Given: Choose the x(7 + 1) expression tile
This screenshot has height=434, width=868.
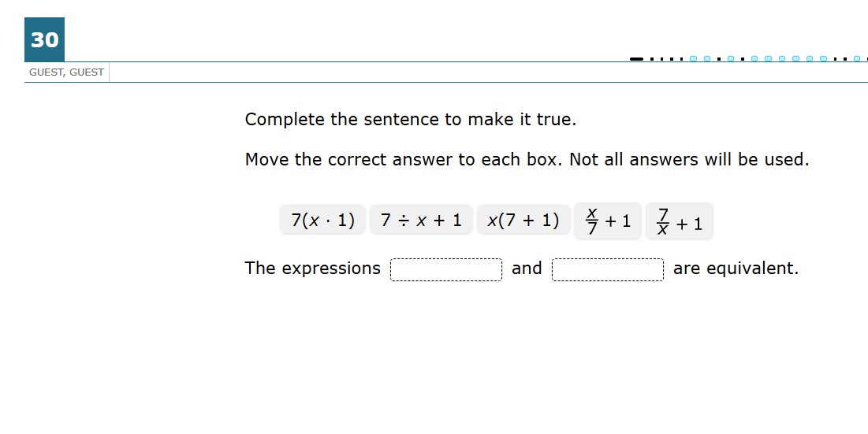Looking at the screenshot, I should click(x=523, y=220).
